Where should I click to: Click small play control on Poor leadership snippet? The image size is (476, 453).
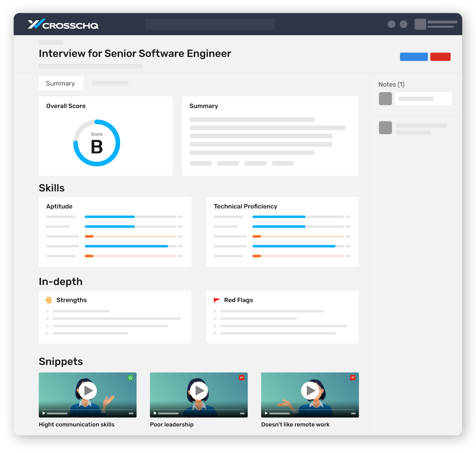point(155,413)
